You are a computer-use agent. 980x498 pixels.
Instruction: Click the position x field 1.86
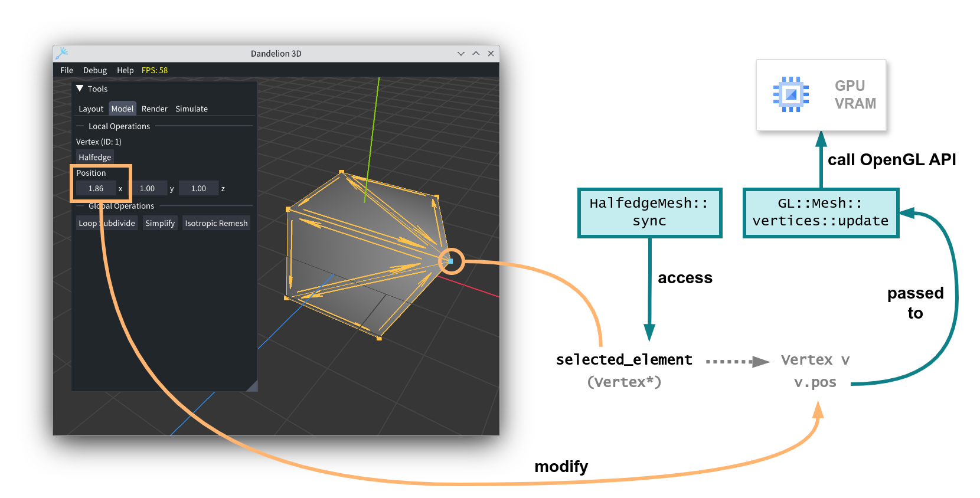[x=96, y=188]
